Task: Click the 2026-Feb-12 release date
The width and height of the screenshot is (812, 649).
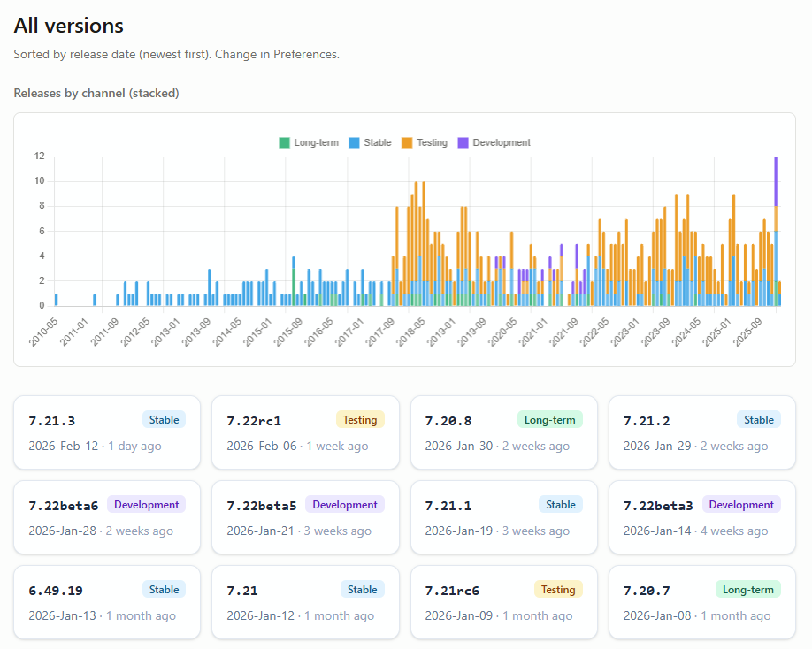Action: coord(63,447)
